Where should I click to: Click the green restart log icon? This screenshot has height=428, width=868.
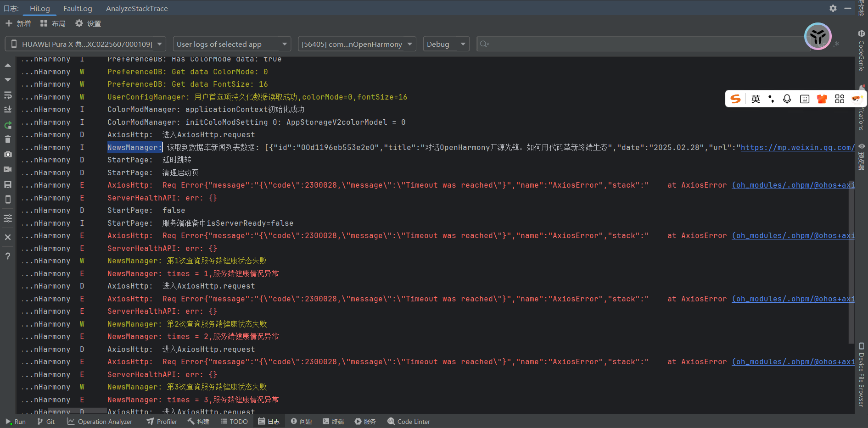coord(8,125)
